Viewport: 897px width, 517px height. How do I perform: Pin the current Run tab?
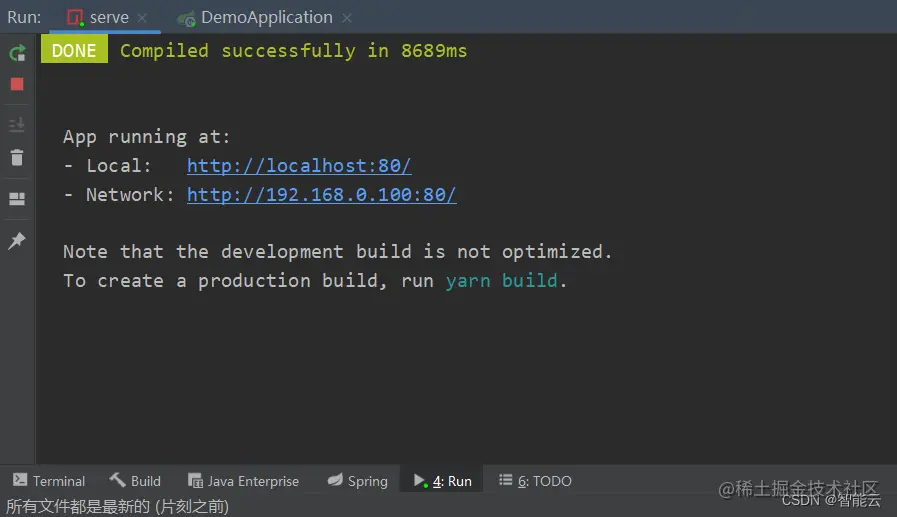point(17,241)
